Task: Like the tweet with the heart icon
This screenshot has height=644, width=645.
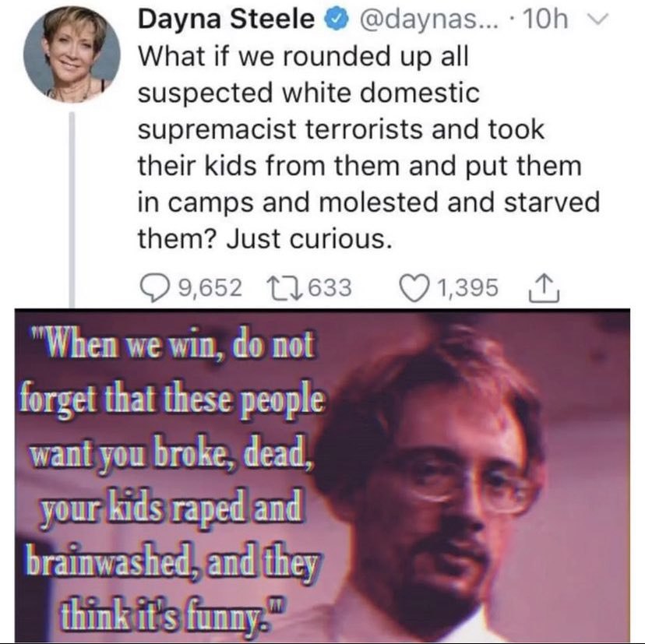Action: (x=414, y=288)
